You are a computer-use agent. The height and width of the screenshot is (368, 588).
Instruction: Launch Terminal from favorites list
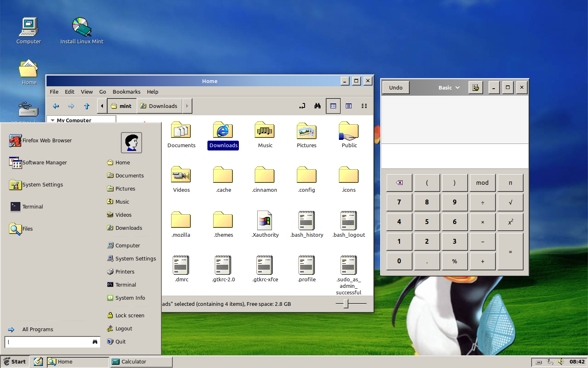[26, 206]
